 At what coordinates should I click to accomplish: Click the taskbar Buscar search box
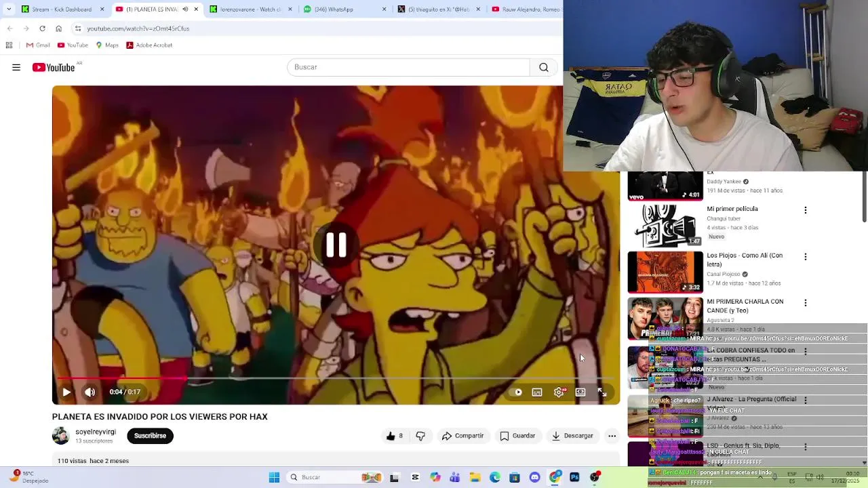point(335,477)
